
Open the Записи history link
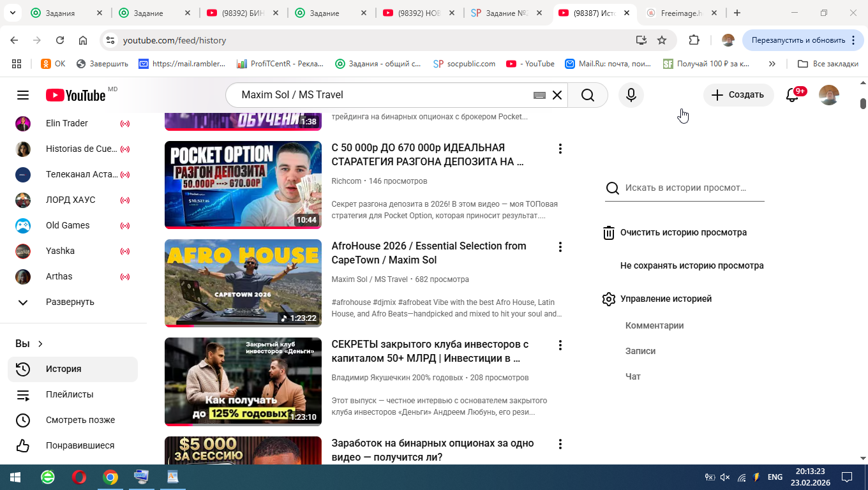pos(640,351)
